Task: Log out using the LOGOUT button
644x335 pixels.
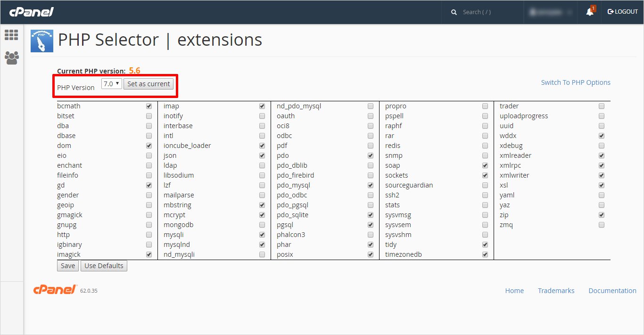Action: coord(622,12)
